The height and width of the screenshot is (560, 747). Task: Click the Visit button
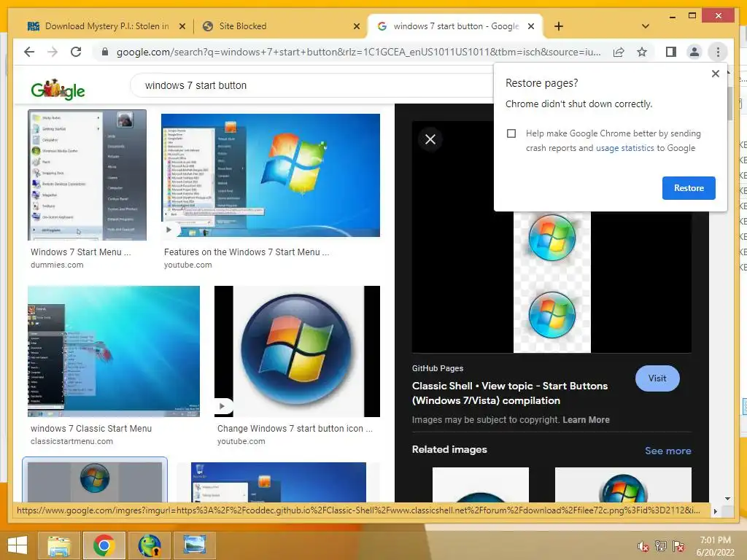pos(657,378)
